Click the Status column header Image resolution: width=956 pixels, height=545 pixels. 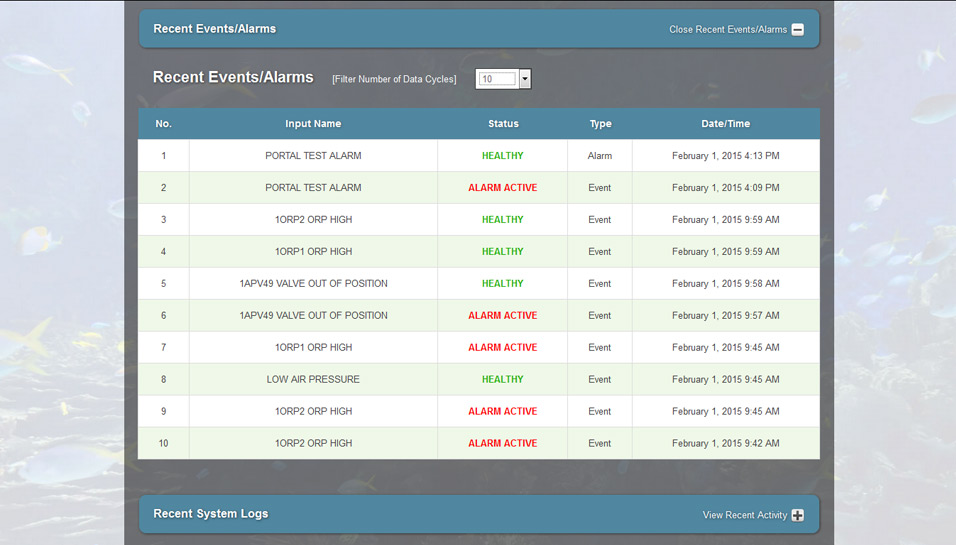[x=503, y=124]
